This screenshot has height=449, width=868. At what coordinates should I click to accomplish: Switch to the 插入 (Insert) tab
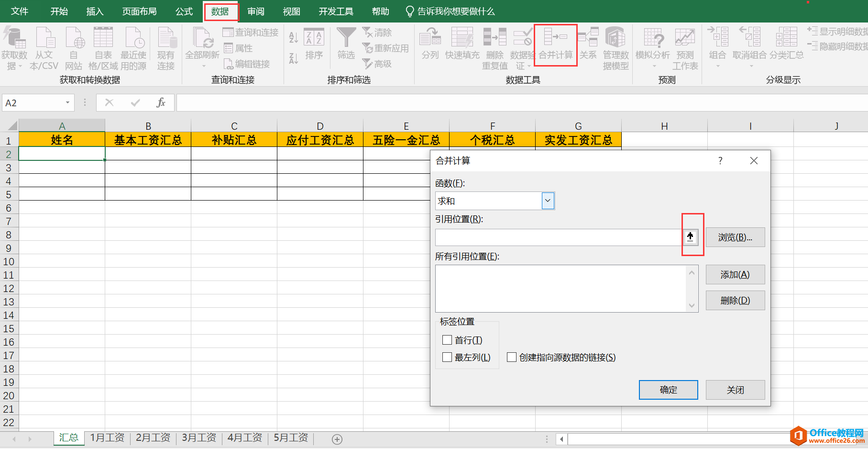coord(95,11)
